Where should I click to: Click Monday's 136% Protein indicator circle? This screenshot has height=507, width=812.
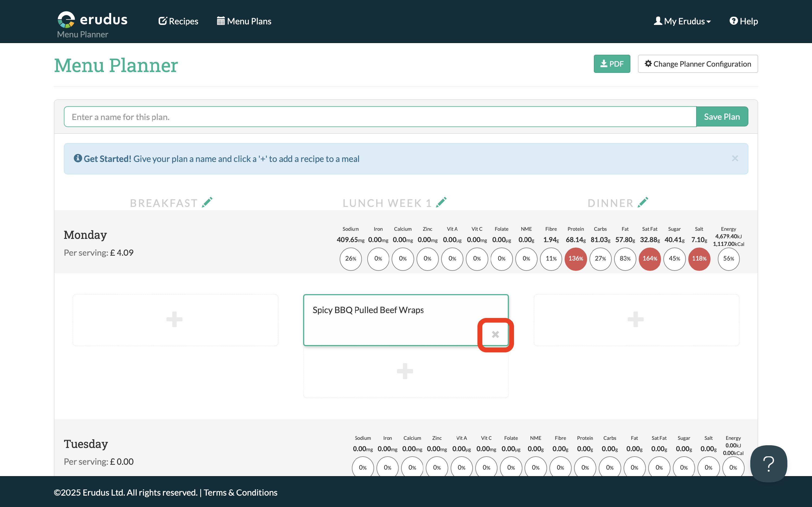(575, 259)
